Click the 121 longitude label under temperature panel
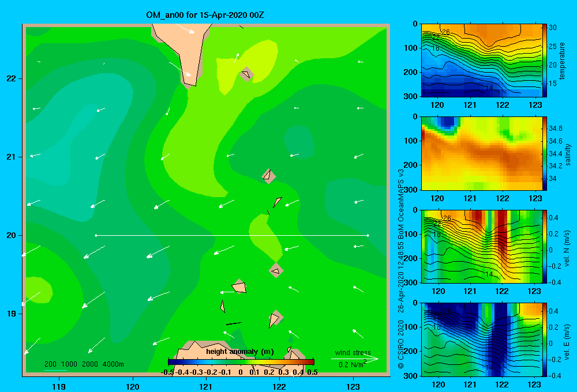Viewport: 577px width, 392px height. click(x=470, y=105)
